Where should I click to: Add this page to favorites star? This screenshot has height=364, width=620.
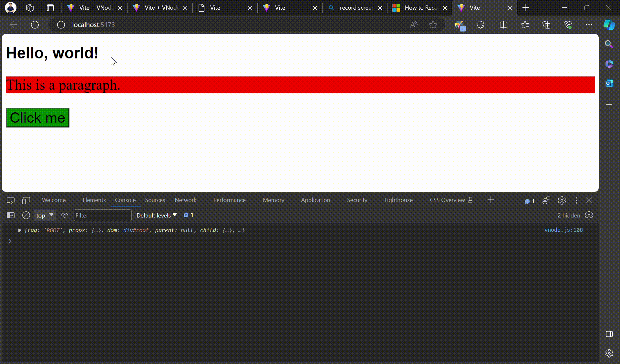pyautogui.click(x=433, y=25)
